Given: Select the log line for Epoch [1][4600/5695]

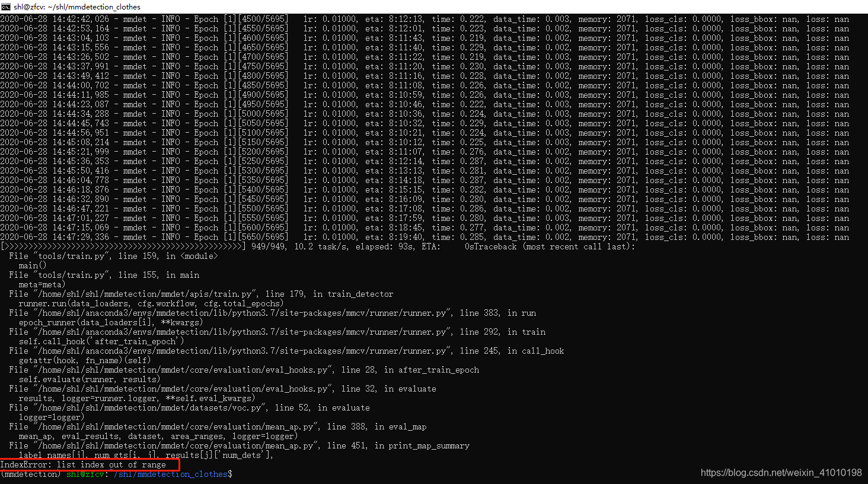Looking at the screenshot, I should click(425, 38).
